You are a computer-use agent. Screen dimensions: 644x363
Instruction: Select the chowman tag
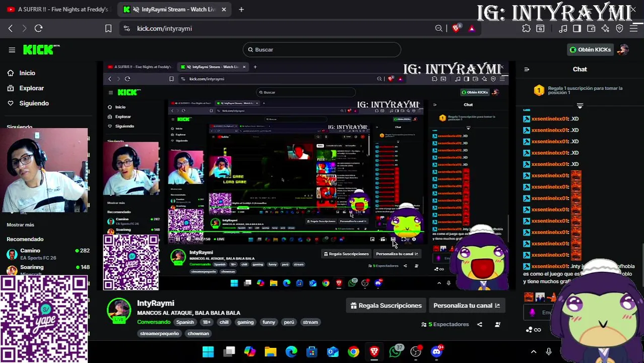tap(198, 333)
